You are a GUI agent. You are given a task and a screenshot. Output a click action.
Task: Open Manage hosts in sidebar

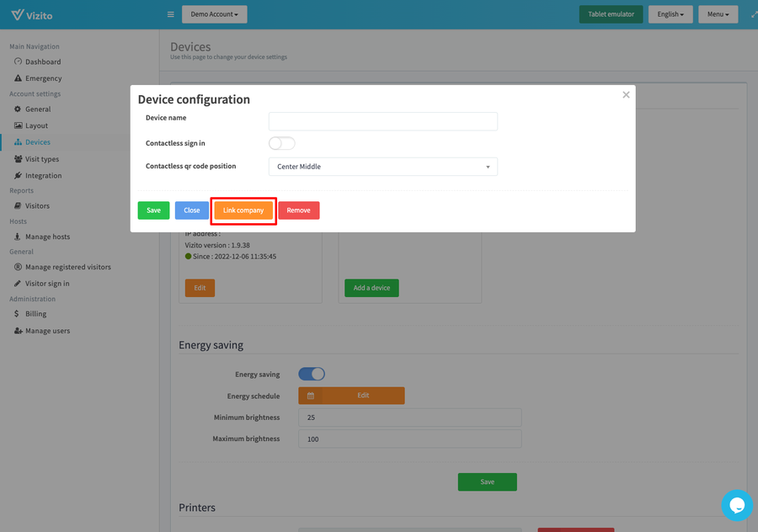[48, 237]
